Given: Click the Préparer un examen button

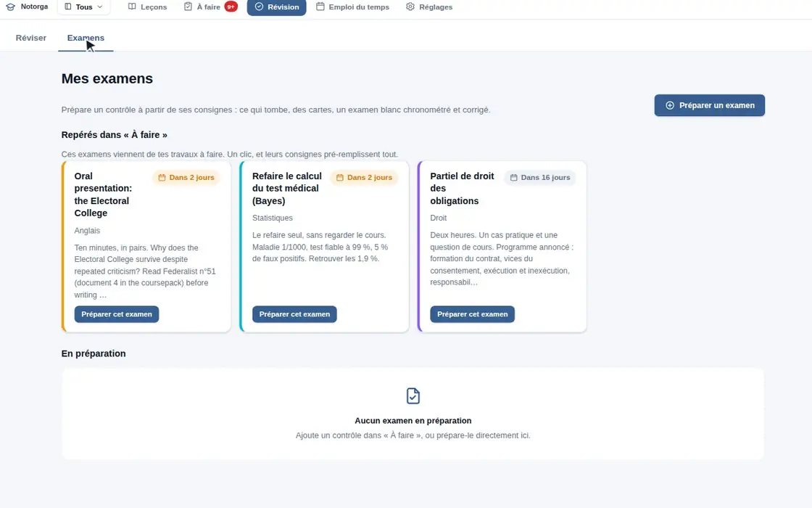Looking at the screenshot, I should (710, 105).
